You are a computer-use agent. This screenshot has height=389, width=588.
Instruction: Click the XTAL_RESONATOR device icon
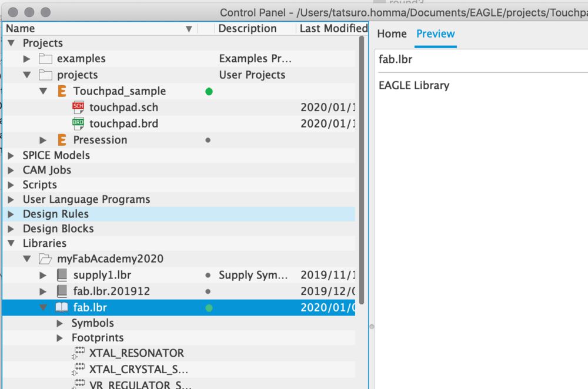pos(78,353)
